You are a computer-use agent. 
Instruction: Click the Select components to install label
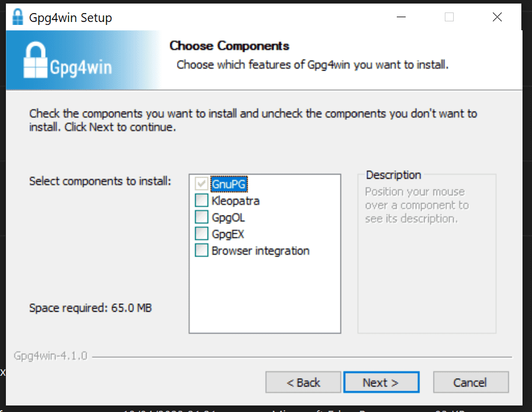(x=100, y=180)
